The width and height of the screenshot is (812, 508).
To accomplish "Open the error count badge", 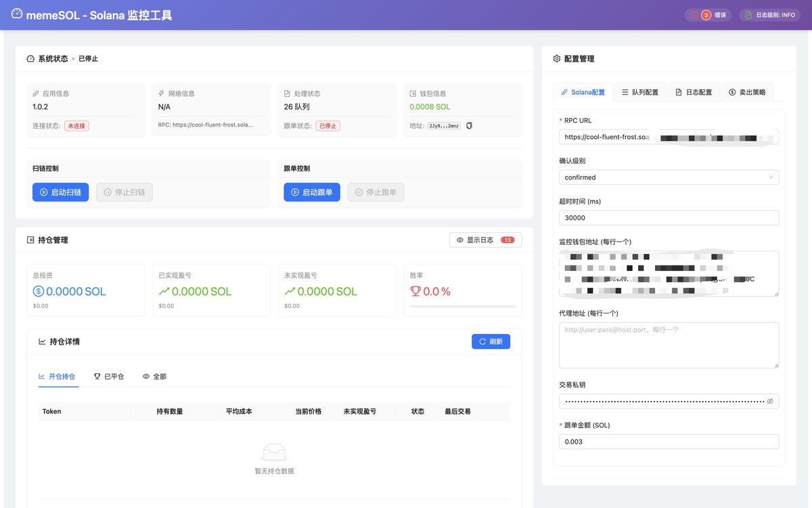I will (x=708, y=15).
